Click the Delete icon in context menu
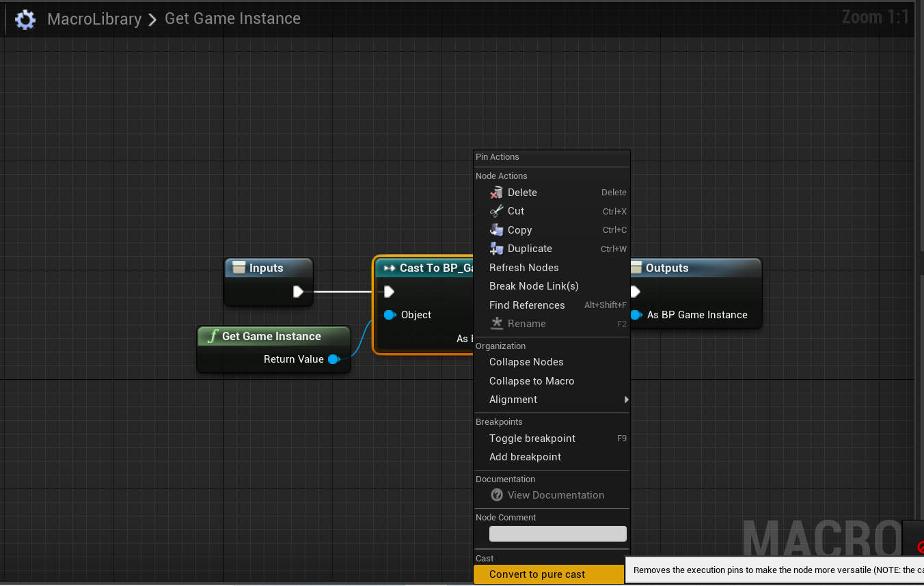The height and width of the screenshot is (586, 924). [497, 193]
